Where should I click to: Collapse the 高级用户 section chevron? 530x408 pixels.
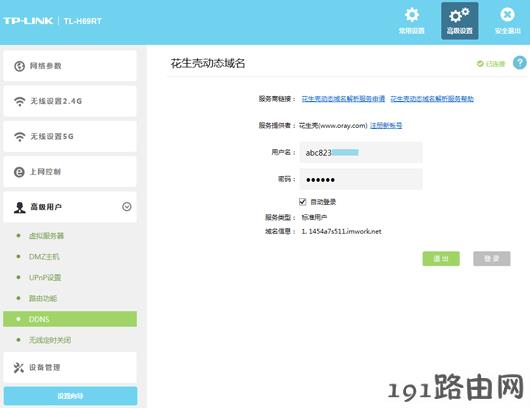(127, 207)
